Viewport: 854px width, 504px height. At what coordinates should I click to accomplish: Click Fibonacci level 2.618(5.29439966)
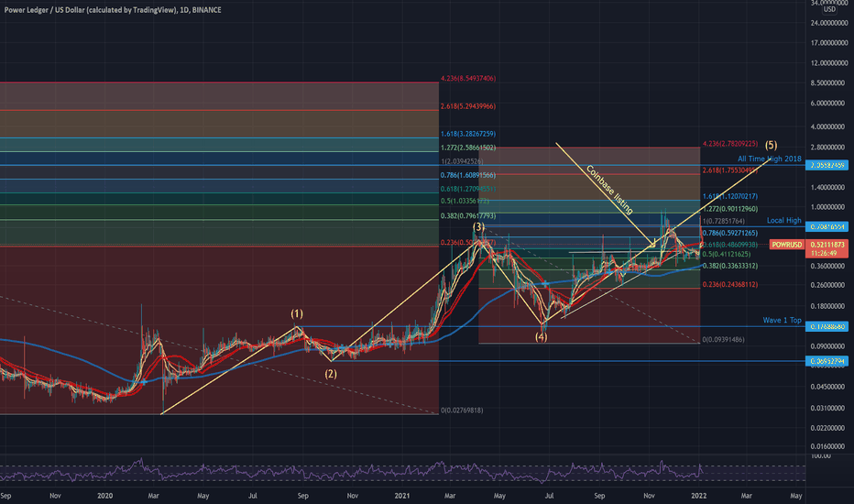468,106
